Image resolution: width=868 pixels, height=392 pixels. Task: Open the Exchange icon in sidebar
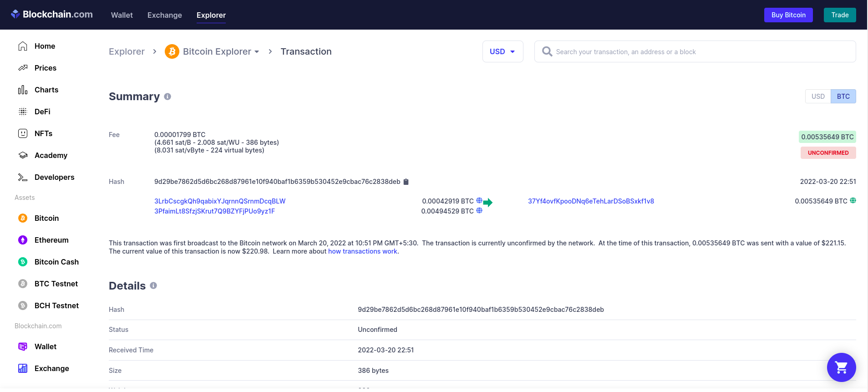[23, 368]
